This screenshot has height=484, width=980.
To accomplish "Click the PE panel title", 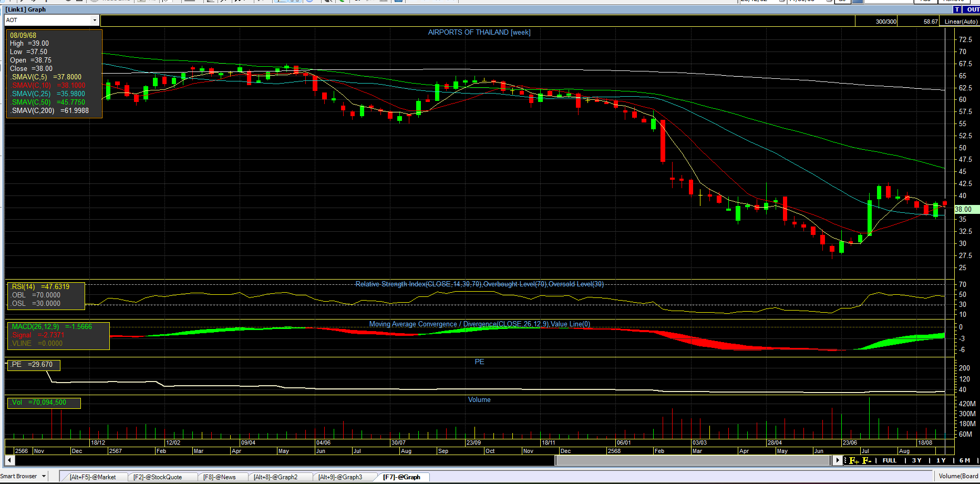I will (x=479, y=362).
